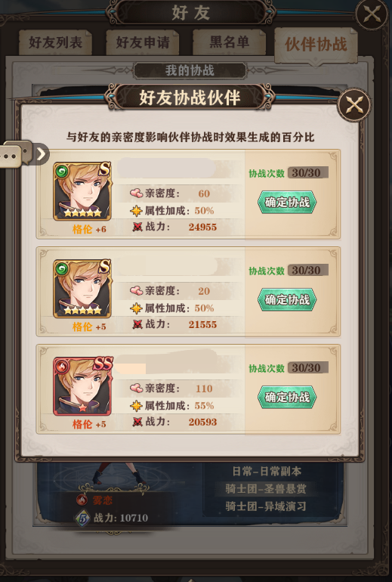
Task: Confirm assist for the 21555 power partner
Action: tap(287, 299)
